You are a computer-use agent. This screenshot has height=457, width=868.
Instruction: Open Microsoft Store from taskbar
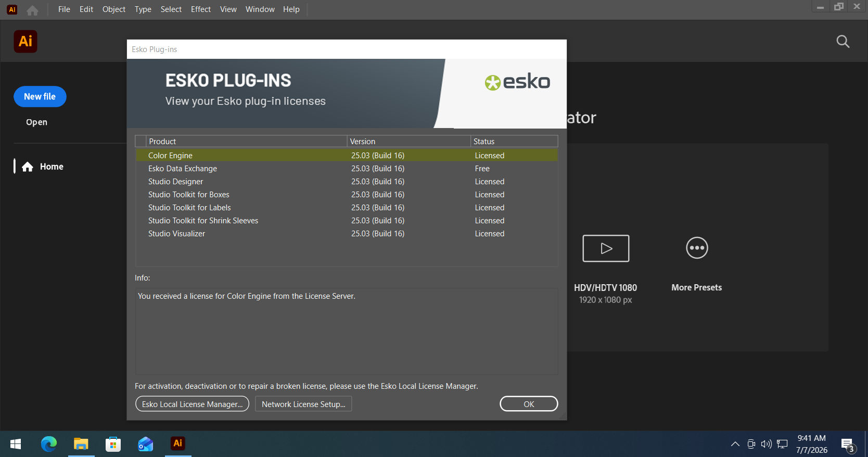coord(113,444)
